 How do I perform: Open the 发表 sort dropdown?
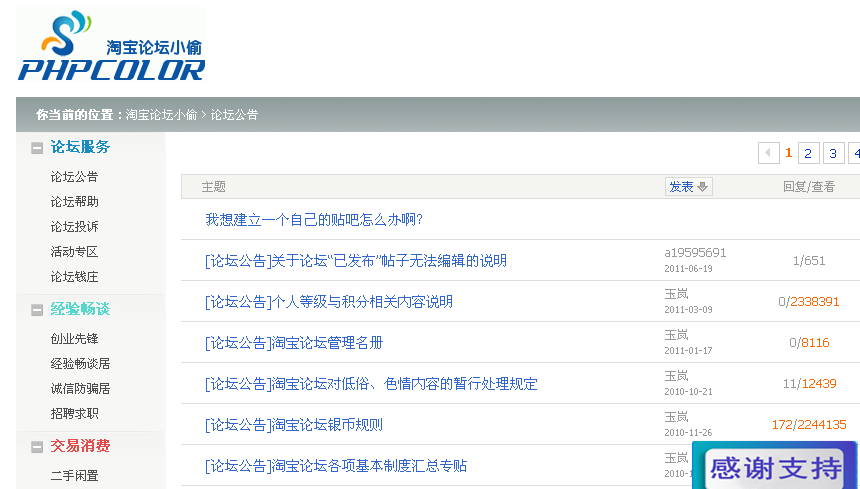[688, 186]
